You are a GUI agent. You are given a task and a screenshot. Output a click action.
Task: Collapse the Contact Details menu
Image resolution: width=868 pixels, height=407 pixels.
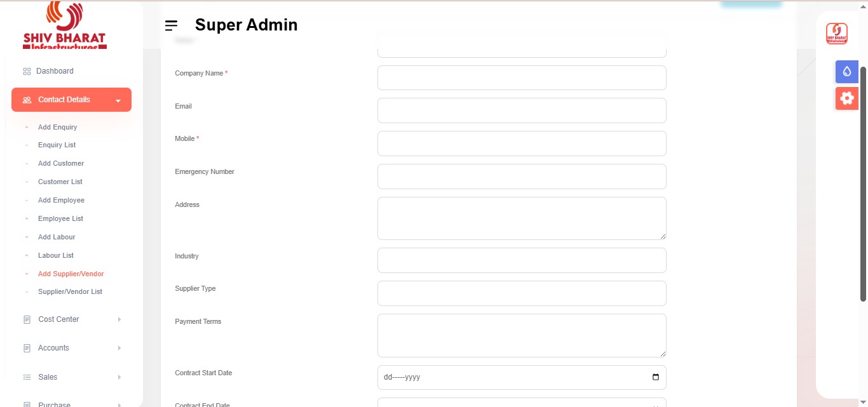pos(118,100)
